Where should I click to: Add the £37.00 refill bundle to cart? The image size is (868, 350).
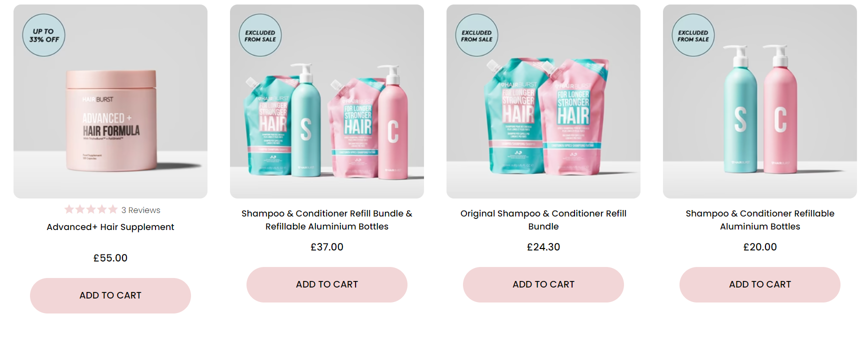click(x=327, y=284)
